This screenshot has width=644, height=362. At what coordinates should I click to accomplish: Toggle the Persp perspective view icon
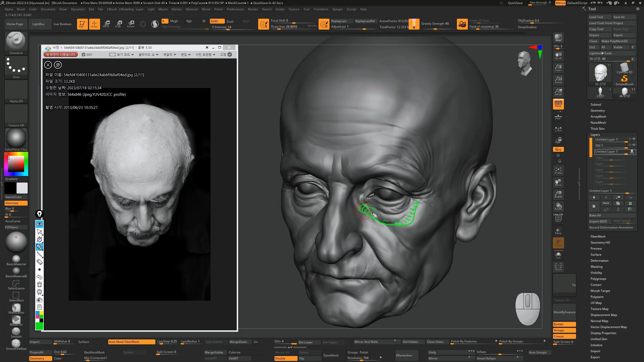[558, 104]
